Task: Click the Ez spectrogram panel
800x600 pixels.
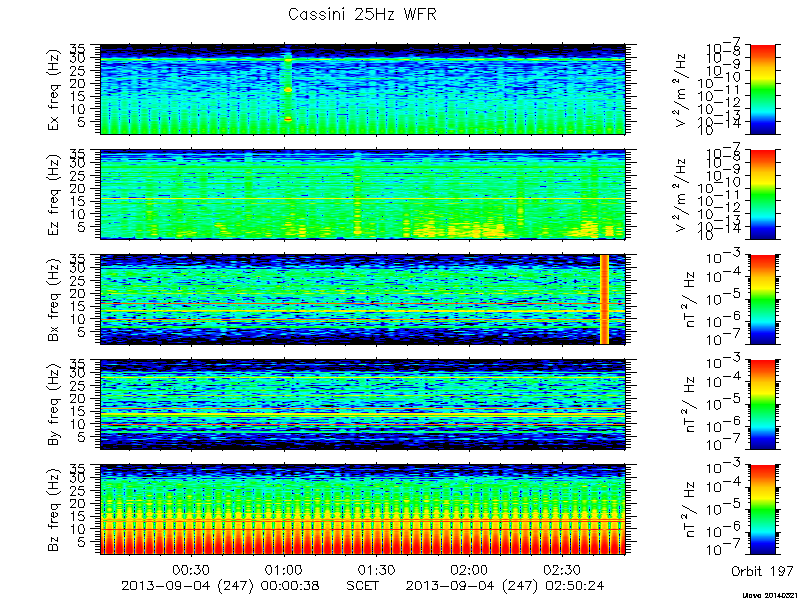Action: coord(362,195)
